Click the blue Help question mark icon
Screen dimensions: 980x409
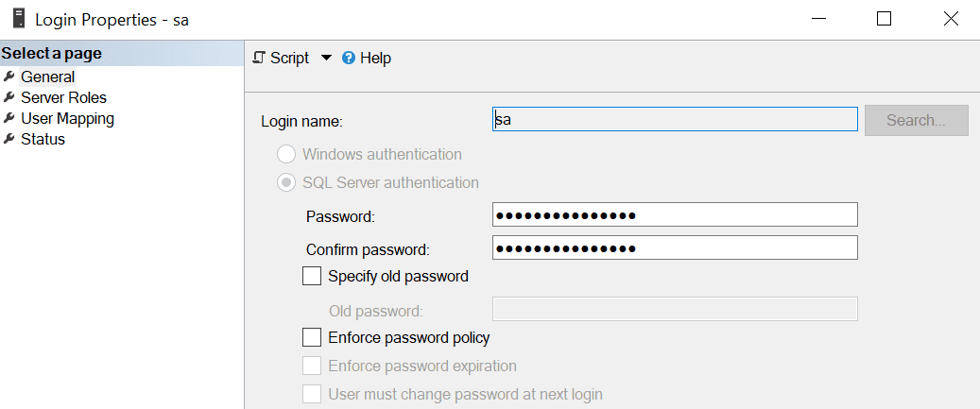(348, 58)
